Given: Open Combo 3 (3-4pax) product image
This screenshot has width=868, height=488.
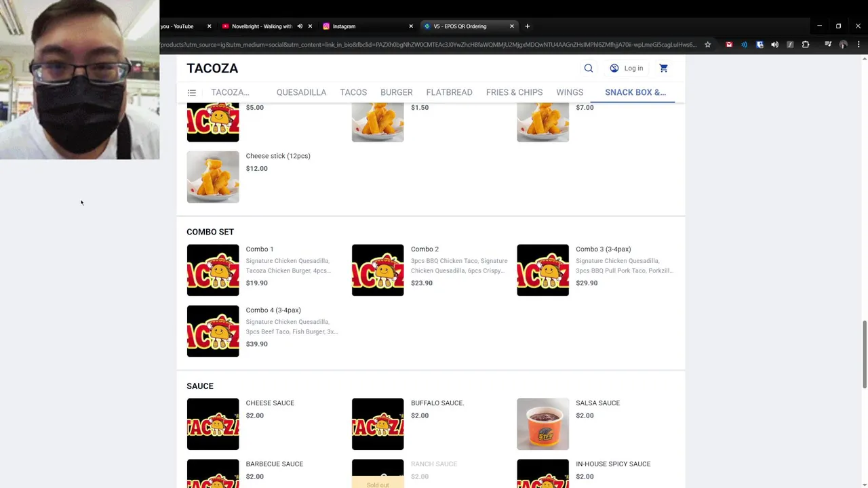Looking at the screenshot, I should pos(542,270).
